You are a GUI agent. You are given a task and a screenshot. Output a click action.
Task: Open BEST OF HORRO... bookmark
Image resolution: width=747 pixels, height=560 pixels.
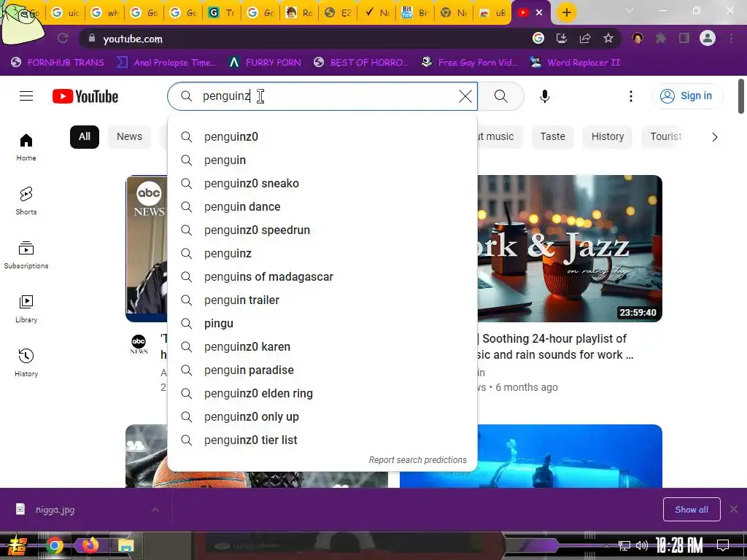pos(361,63)
